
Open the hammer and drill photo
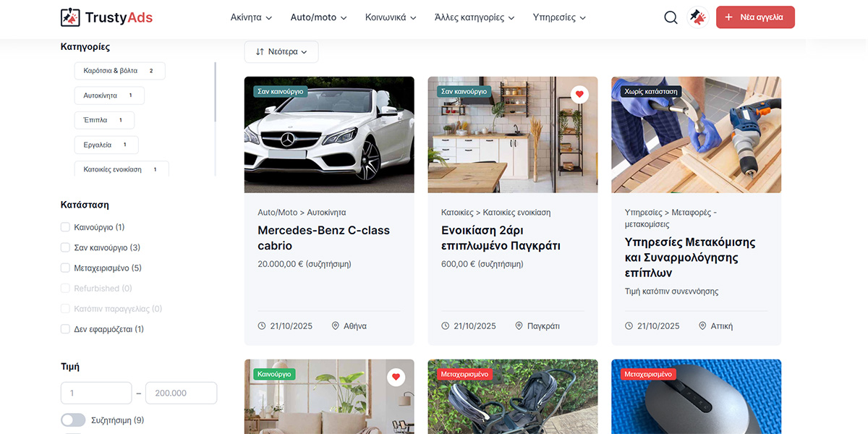click(x=696, y=135)
